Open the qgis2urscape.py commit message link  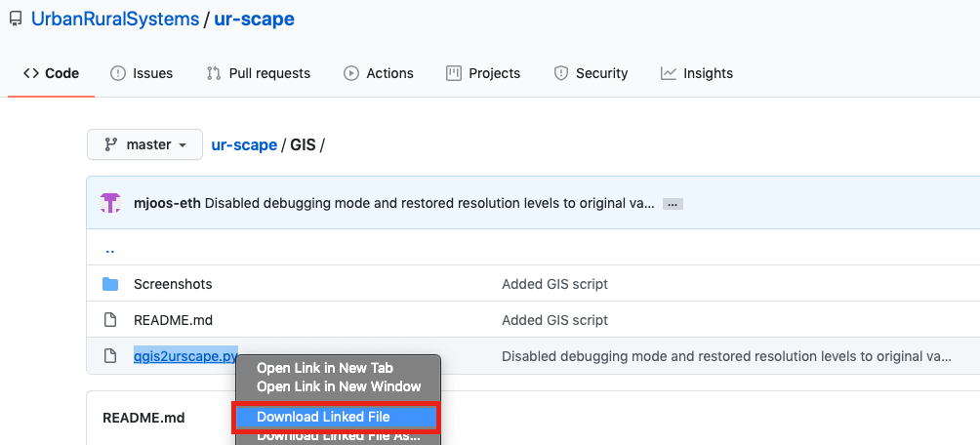(727, 357)
